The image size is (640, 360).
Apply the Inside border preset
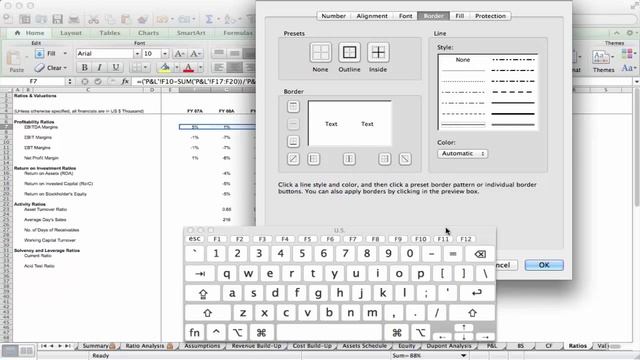point(378,53)
